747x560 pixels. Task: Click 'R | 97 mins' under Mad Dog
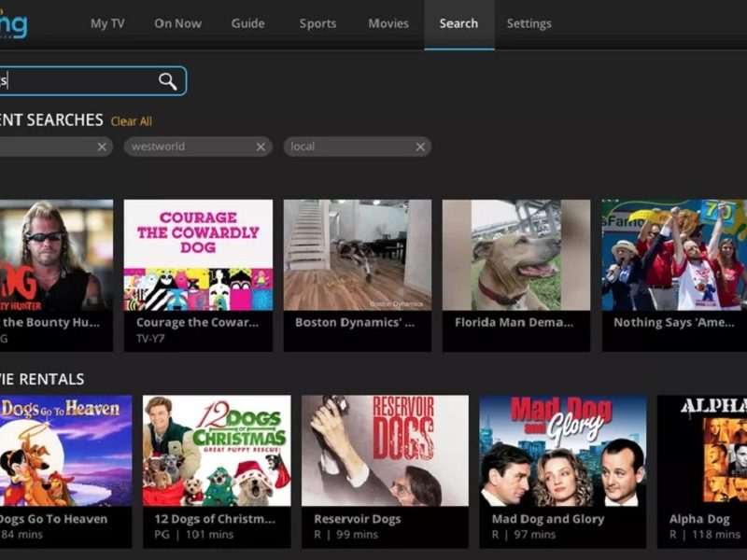[524, 535]
